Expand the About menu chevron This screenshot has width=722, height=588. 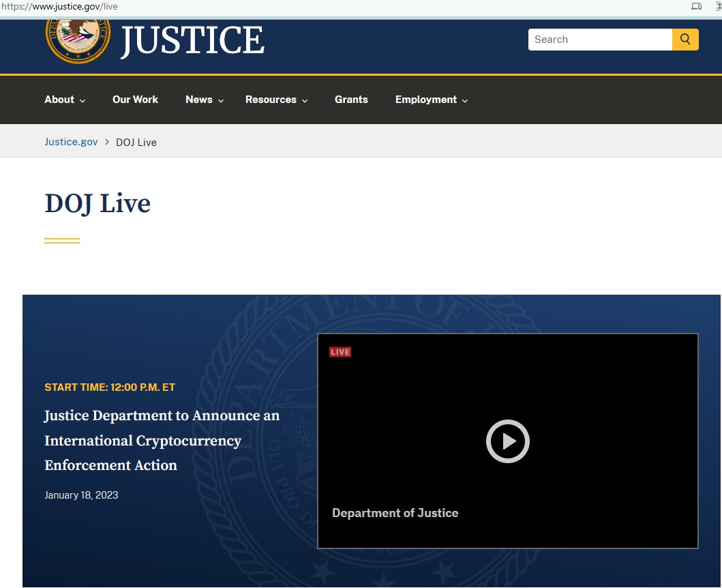(82, 100)
